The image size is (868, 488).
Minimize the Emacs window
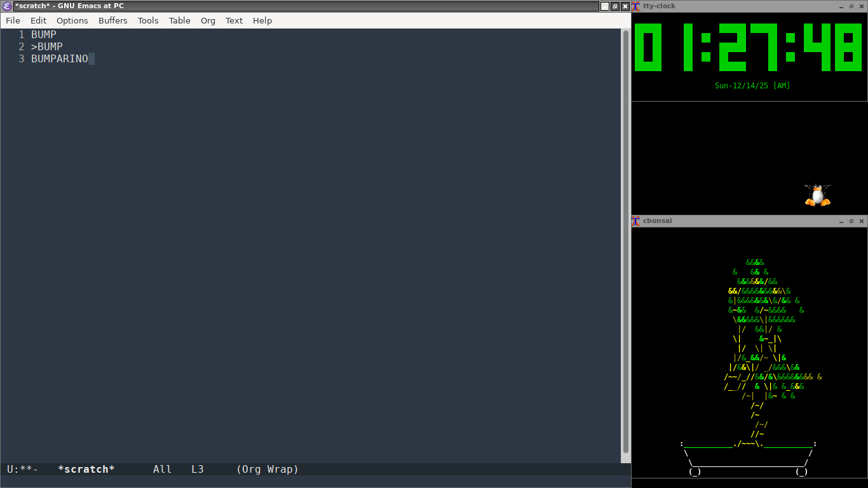pyautogui.click(x=604, y=6)
